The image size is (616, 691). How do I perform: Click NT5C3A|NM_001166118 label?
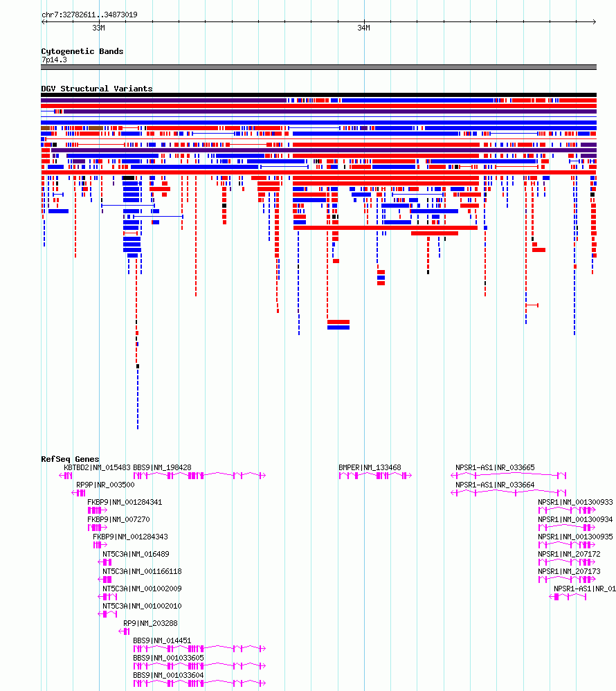[143, 572]
